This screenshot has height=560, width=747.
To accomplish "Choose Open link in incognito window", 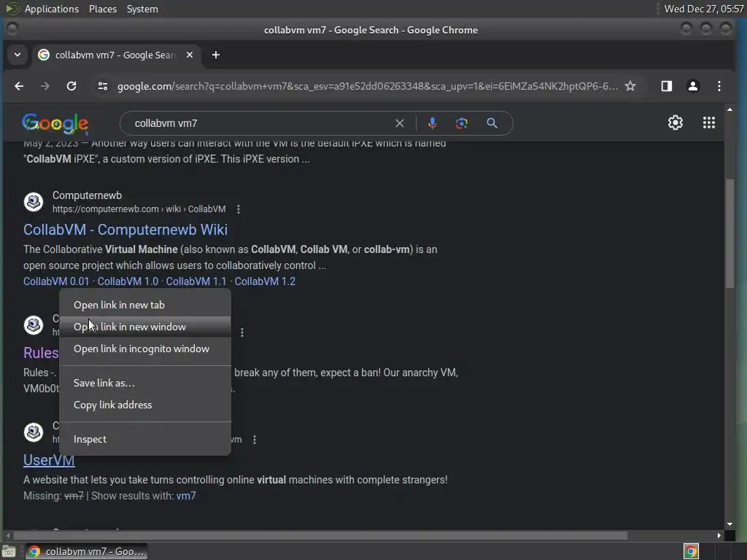I will click(145, 349).
